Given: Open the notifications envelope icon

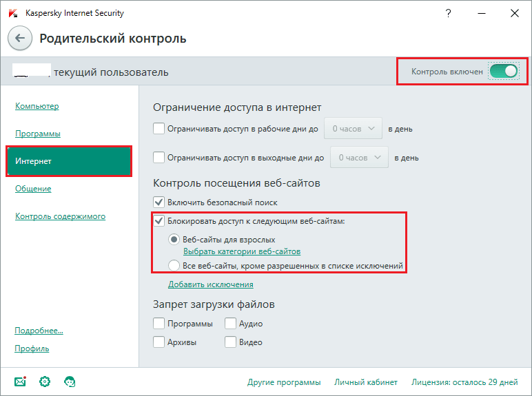Looking at the screenshot, I should [x=19, y=382].
